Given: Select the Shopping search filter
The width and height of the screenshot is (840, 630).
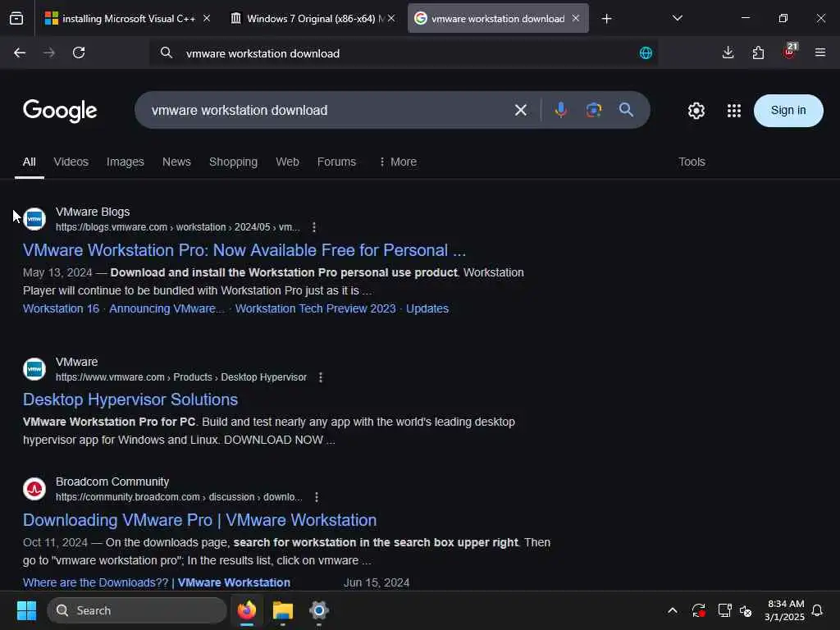Looking at the screenshot, I should (233, 162).
